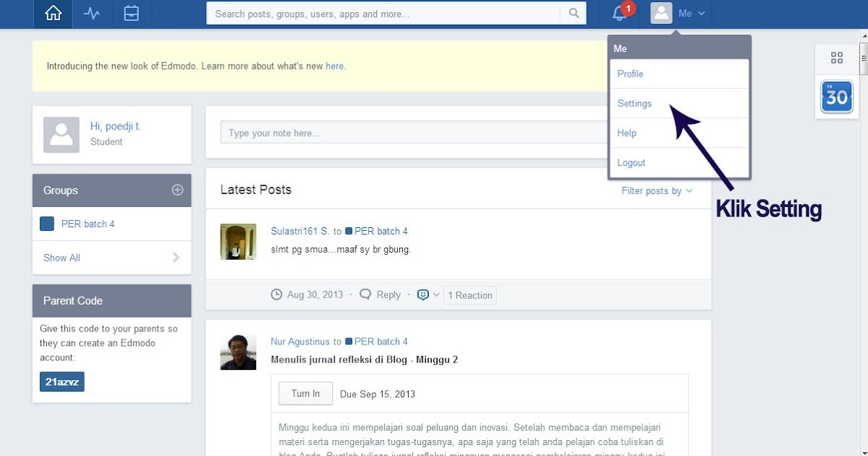Open PER batch 4 link in Nur Agustinus post

click(381, 342)
